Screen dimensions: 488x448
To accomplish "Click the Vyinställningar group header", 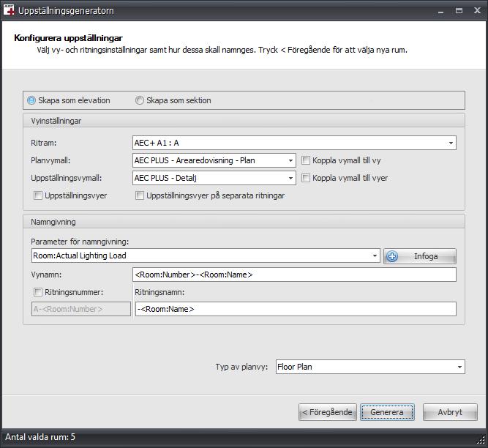I will click(244, 121).
